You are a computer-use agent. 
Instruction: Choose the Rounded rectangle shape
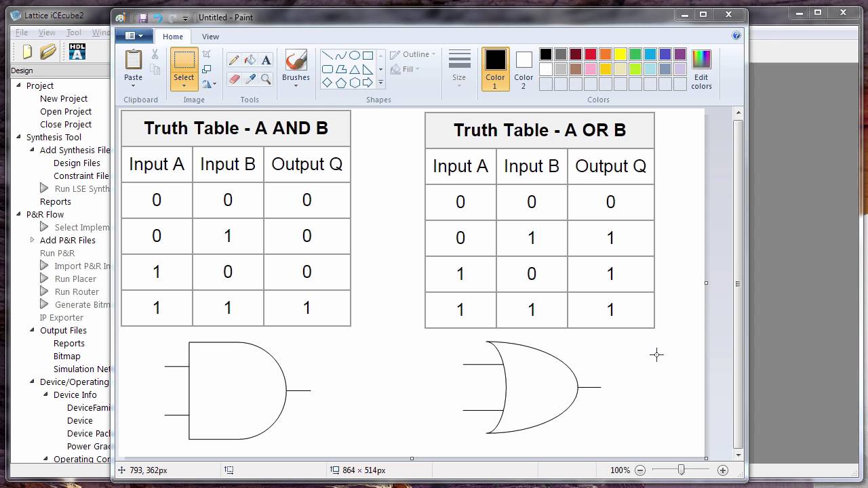(327, 69)
